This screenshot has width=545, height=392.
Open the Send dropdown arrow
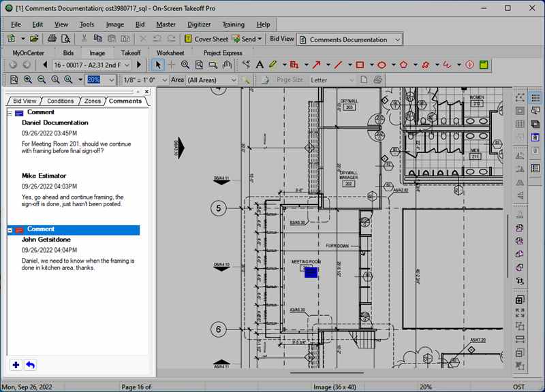click(260, 39)
